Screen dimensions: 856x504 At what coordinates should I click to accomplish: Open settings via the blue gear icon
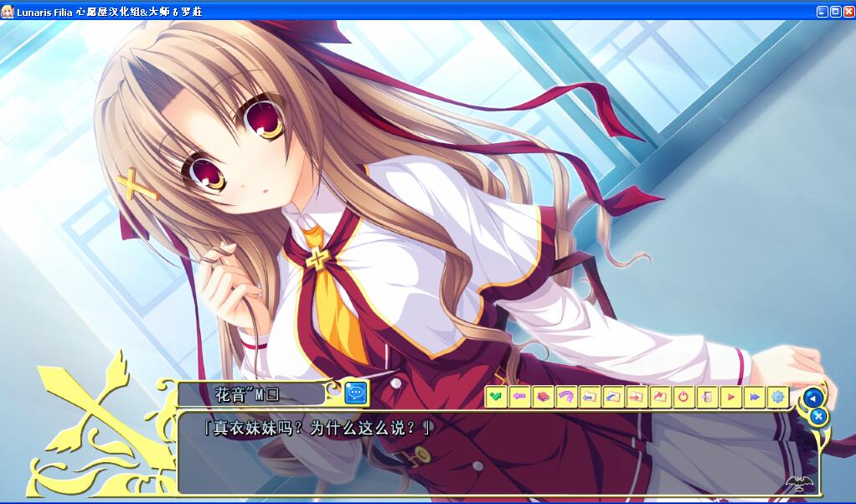pos(777,396)
